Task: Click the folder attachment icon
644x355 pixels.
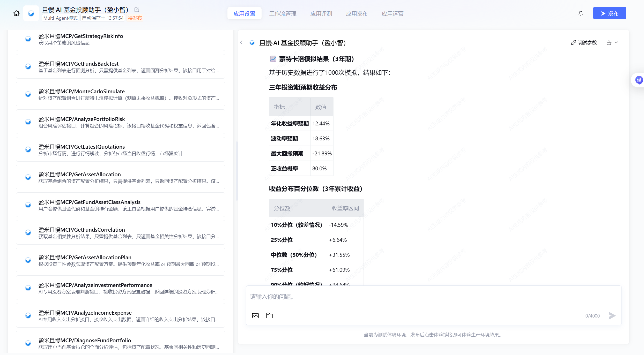Action: coord(269,315)
